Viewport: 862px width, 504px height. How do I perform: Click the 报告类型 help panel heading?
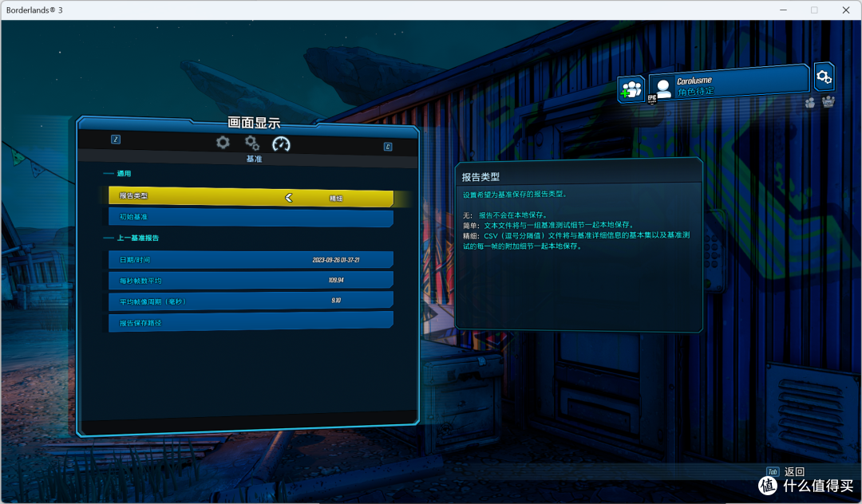pyautogui.click(x=480, y=177)
